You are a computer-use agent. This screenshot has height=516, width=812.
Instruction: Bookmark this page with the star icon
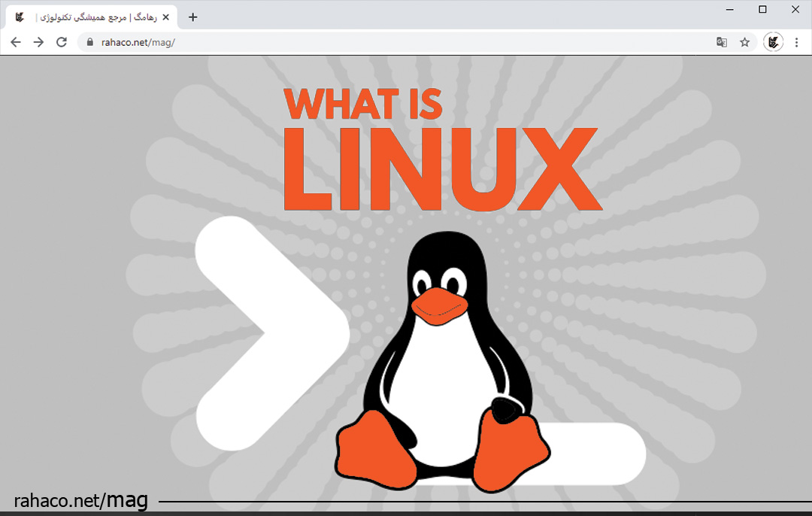(744, 42)
